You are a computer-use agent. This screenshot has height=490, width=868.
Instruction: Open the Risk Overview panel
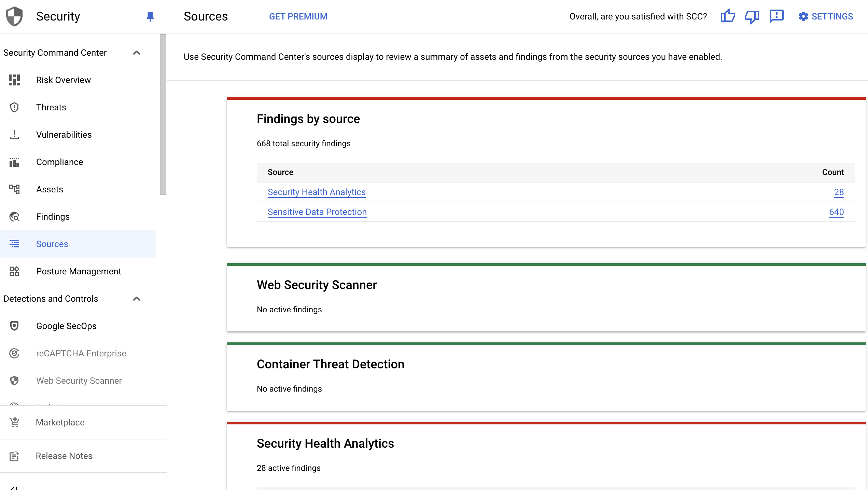[x=64, y=80]
